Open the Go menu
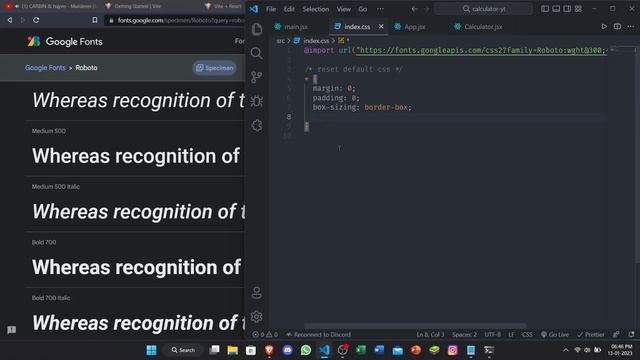 click(362, 9)
